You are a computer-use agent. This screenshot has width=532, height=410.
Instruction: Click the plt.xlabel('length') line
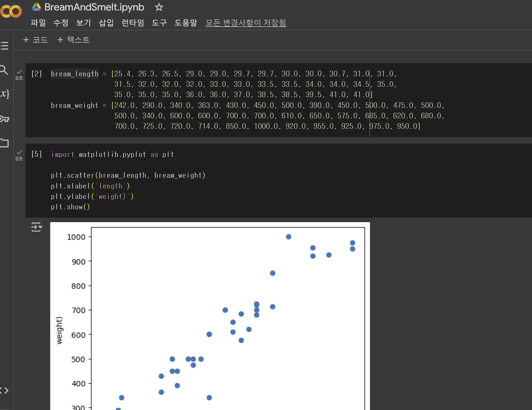pyautogui.click(x=90, y=186)
